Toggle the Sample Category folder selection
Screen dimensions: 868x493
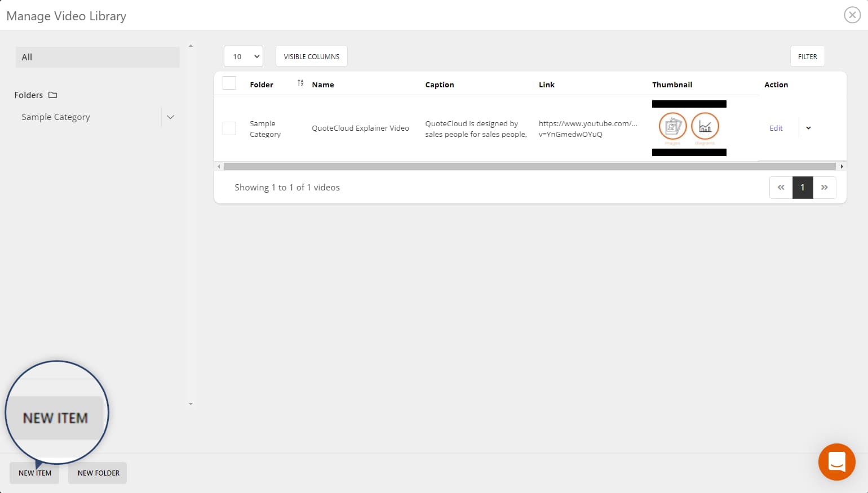[55, 117]
